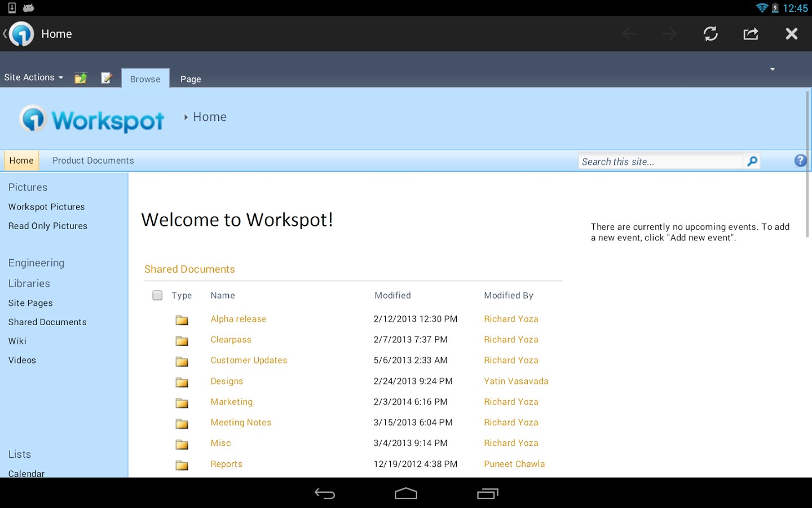Click the Designs folder icon
812x508 pixels.
coord(182,382)
